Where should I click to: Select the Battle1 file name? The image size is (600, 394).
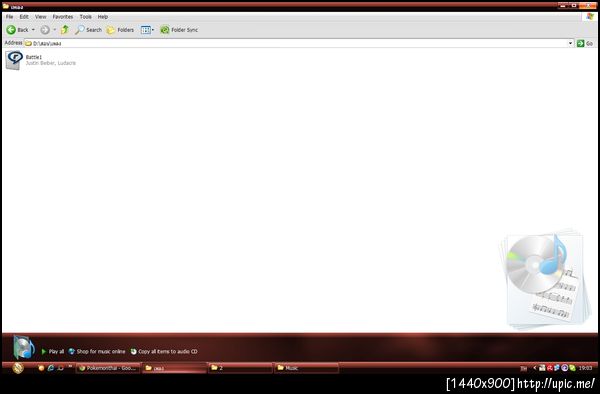coord(34,57)
